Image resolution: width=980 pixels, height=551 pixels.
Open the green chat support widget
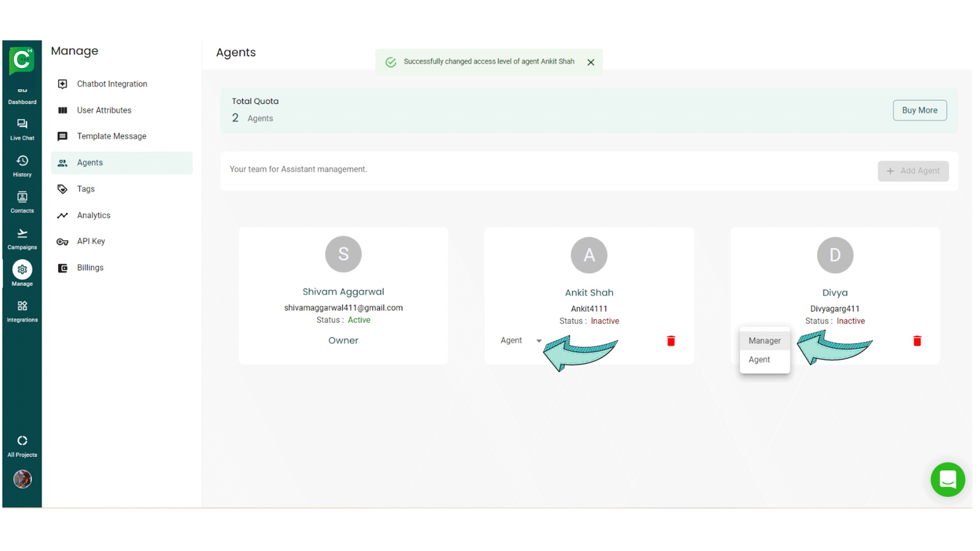(947, 480)
